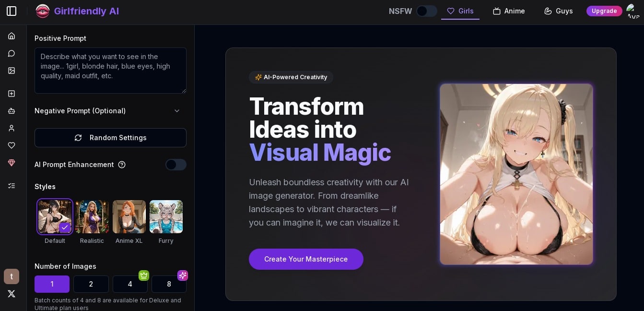
Task: Open the Home page from sidebar
Action: (x=12, y=36)
